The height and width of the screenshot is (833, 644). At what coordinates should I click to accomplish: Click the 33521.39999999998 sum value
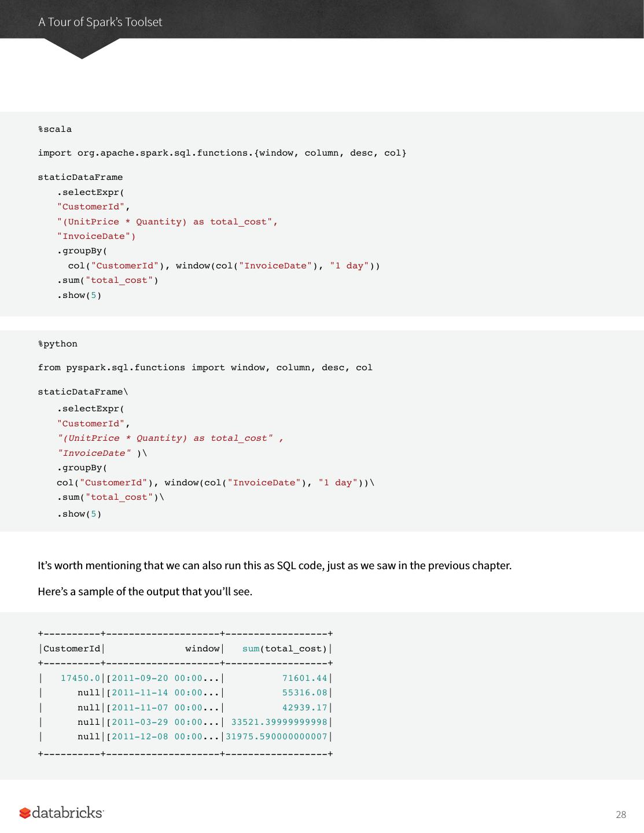click(x=279, y=722)
